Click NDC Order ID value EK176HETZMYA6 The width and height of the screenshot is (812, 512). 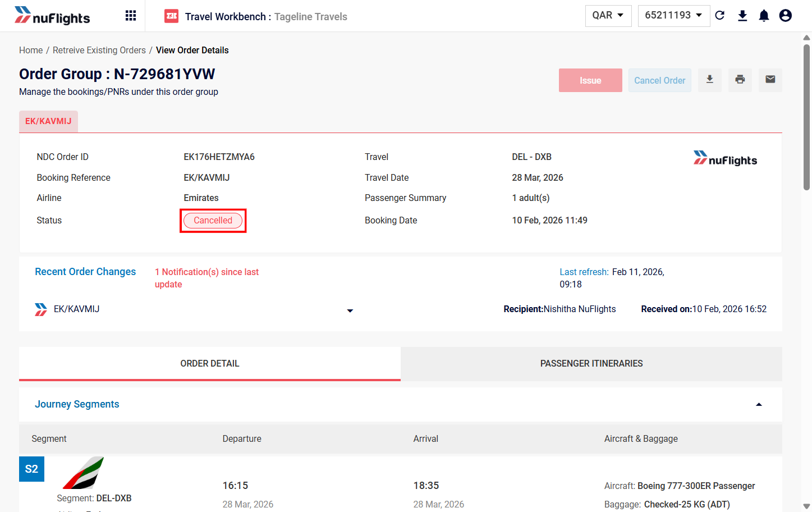[x=219, y=157]
